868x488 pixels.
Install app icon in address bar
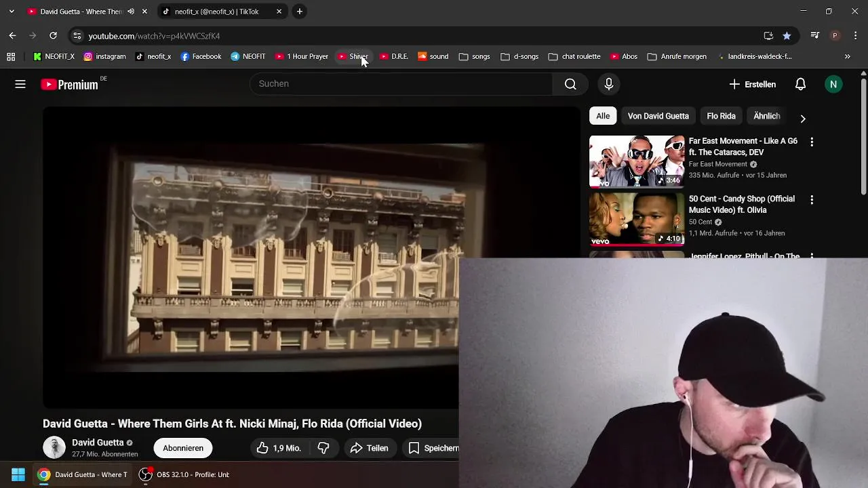coord(768,36)
